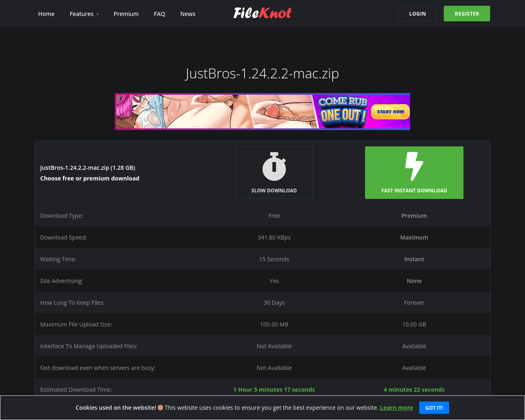Screen dimensions: 525x420
Task: Click 'Available' in fast download row
Action: tap(414, 368)
